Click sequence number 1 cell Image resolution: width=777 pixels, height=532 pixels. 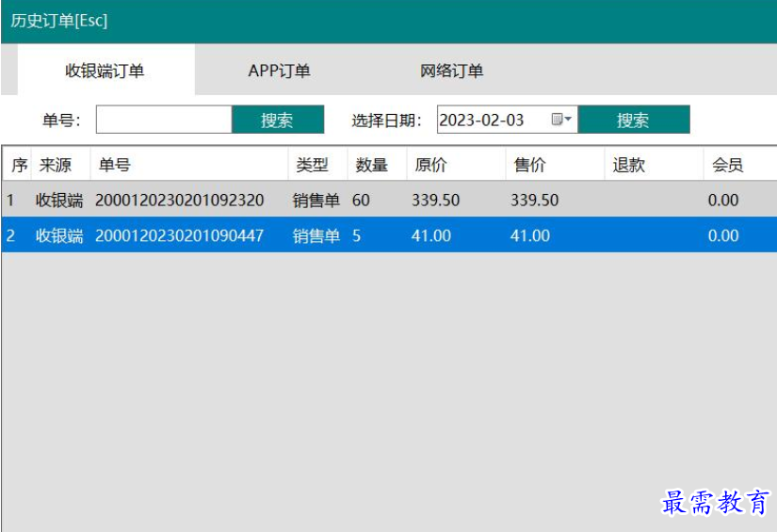[10, 201]
